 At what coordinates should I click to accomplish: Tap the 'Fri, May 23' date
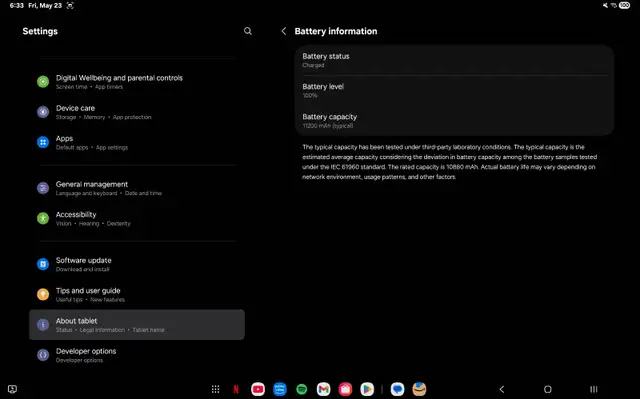(x=45, y=5)
